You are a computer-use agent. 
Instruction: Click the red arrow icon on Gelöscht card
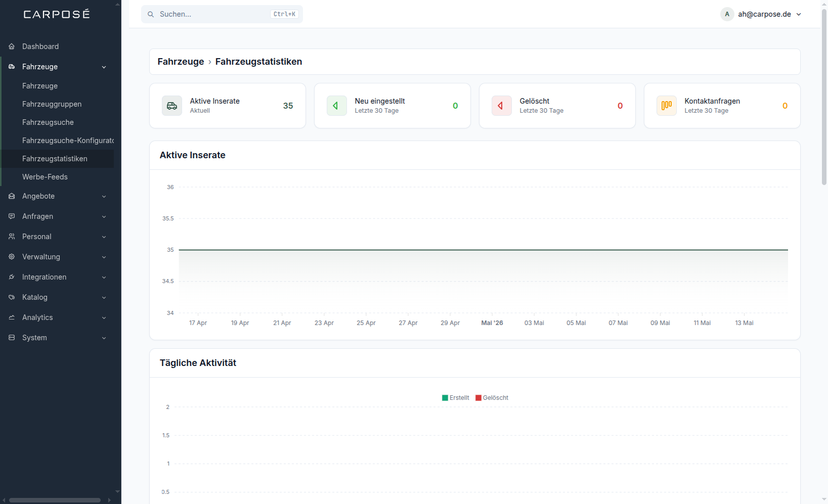point(502,106)
